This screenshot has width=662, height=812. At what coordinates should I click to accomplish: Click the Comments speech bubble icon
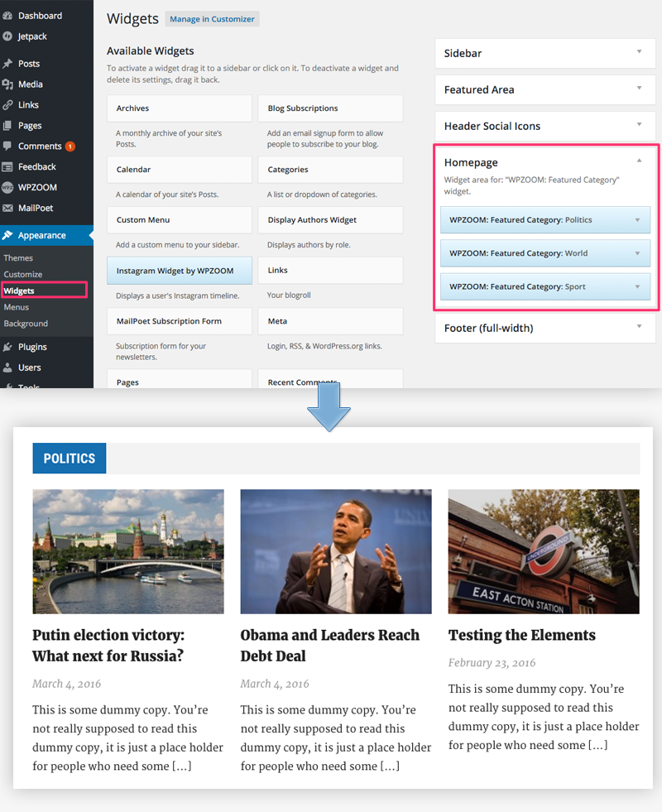click(x=7, y=146)
